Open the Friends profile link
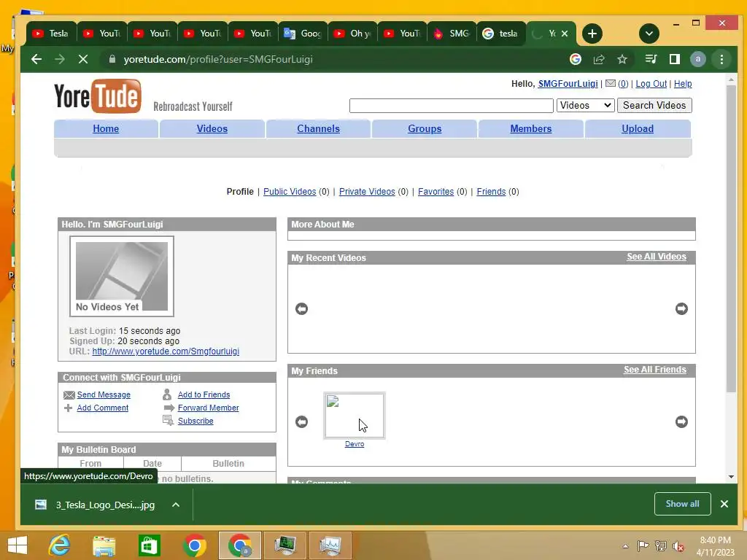Viewport: 747px width, 560px height. [x=491, y=192]
